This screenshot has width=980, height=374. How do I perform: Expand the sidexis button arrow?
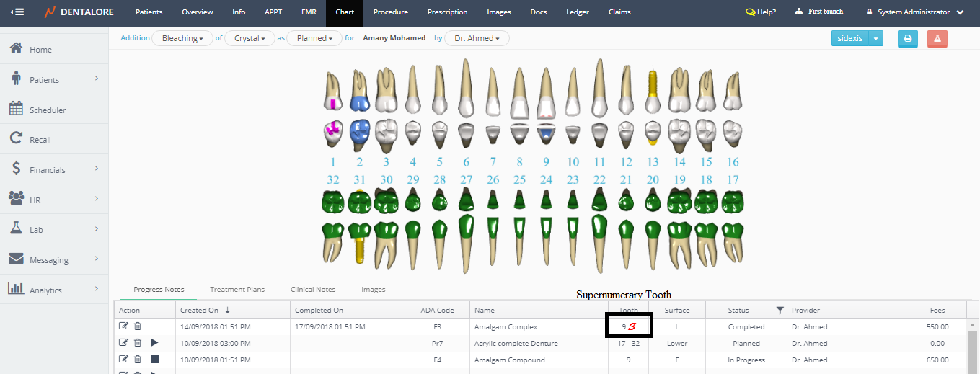coord(875,39)
